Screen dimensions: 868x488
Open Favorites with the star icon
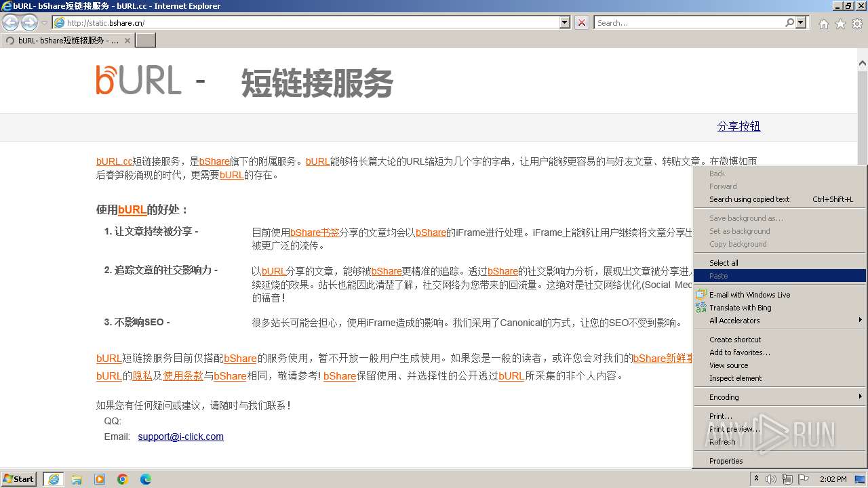(x=840, y=24)
